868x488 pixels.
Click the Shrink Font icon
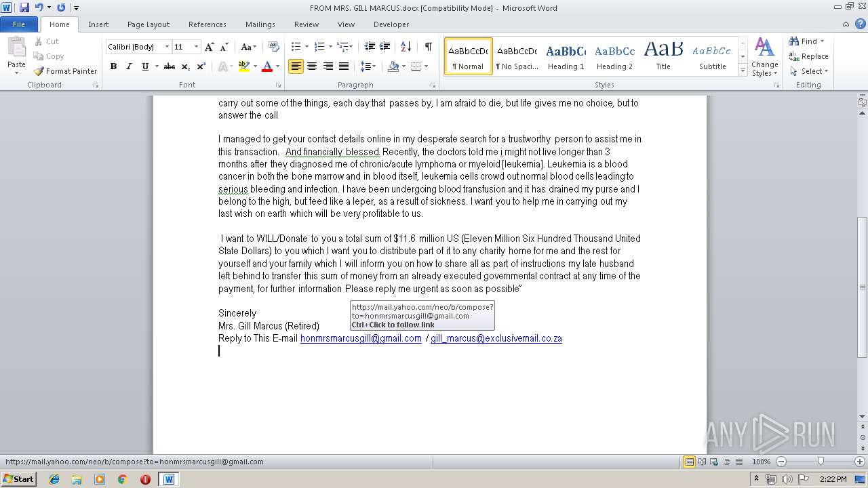click(x=224, y=47)
